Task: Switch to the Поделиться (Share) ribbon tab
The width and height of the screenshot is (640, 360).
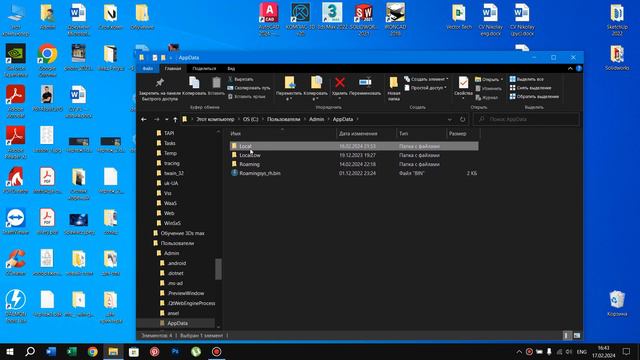Action: click(204, 69)
